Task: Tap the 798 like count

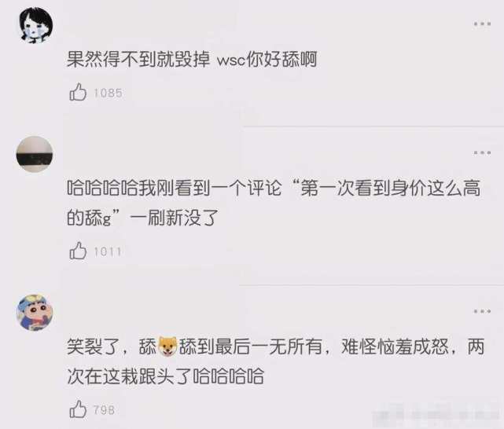Action: click(104, 410)
